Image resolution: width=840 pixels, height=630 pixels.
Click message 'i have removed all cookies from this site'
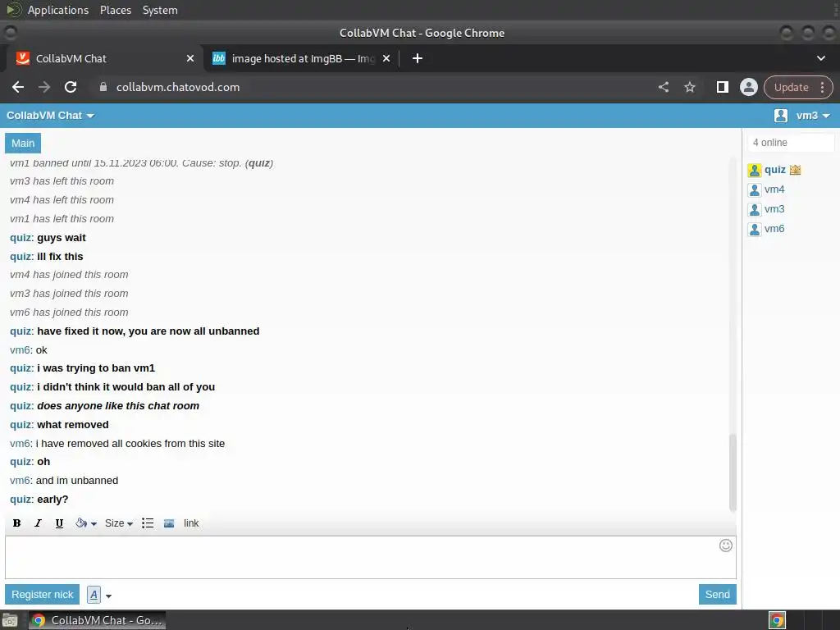(130, 444)
